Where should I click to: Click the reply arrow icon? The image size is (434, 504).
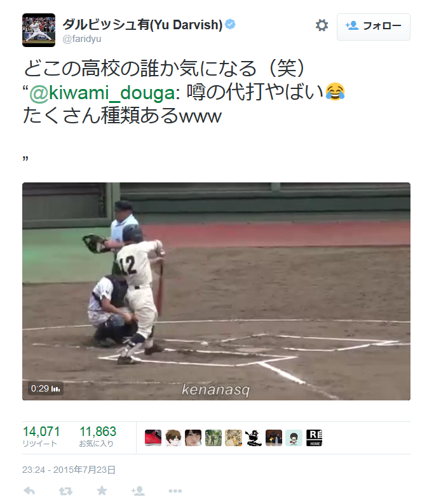tap(30, 491)
